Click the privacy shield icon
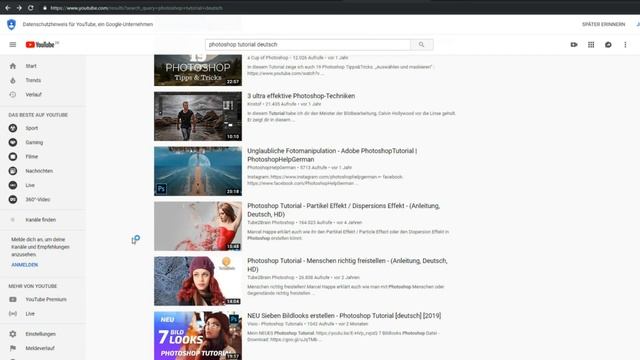This screenshot has width=640, height=360. [x=11, y=24]
